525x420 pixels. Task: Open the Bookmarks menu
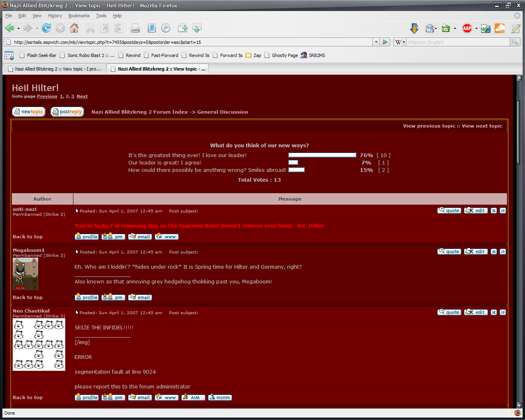tap(79, 16)
